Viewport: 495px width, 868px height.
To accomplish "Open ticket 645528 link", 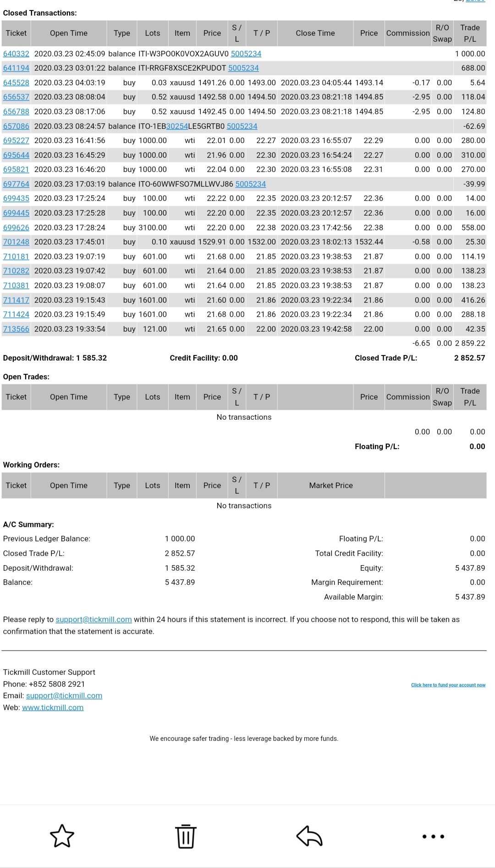I will (x=16, y=83).
